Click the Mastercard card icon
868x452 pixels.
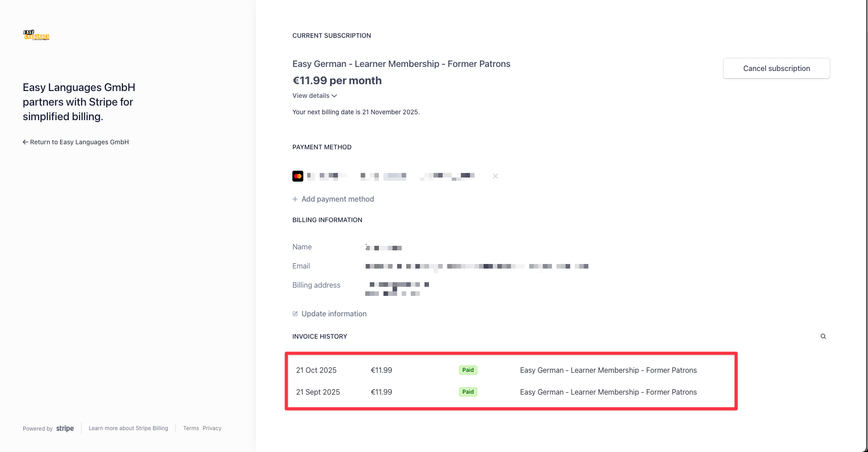[298, 176]
